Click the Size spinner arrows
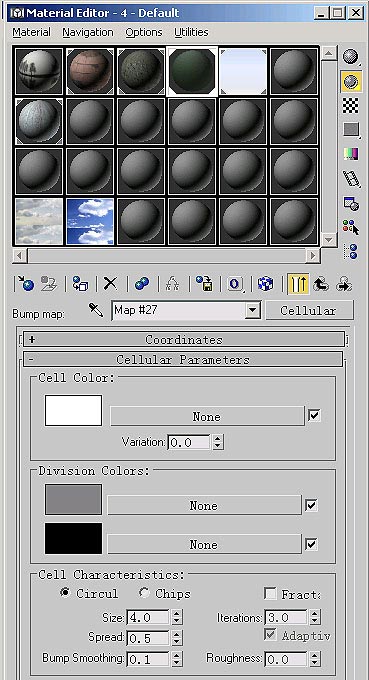This screenshot has width=369, height=680. point(177,617)
